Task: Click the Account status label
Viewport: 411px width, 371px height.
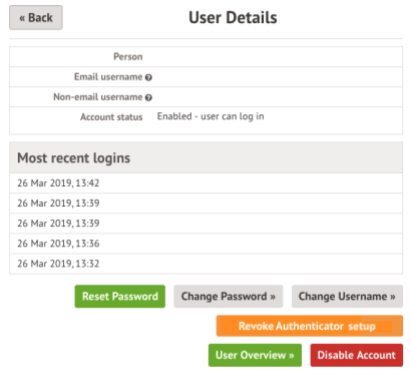Action: (x=111, y=117)
